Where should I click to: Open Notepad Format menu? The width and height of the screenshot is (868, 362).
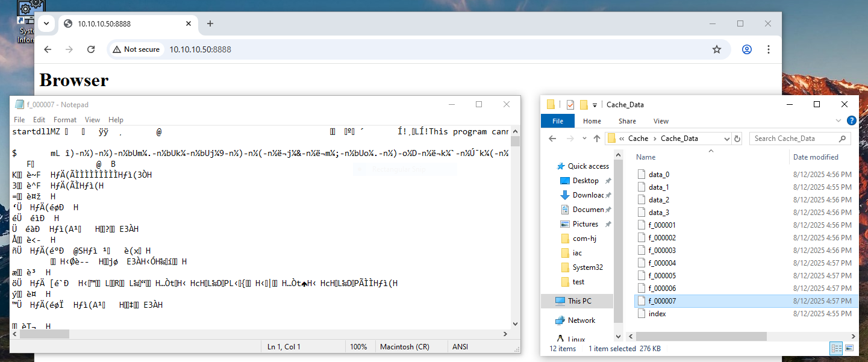tap(65, 120)
